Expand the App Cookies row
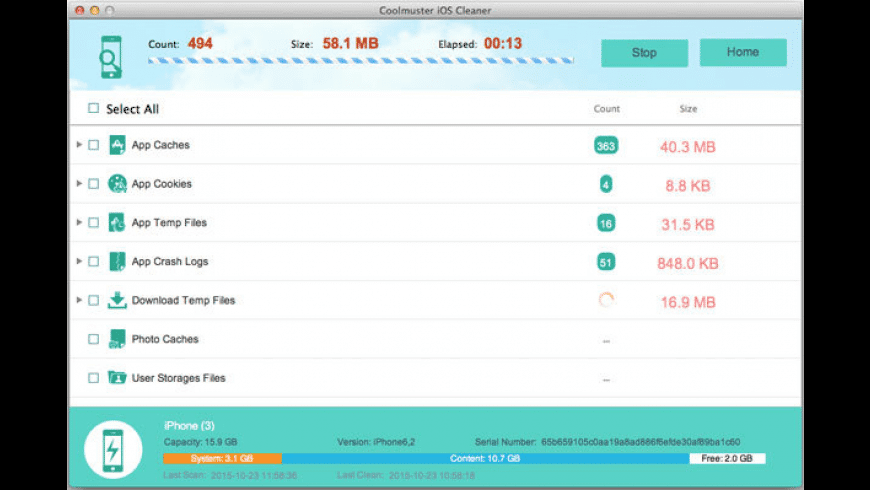870x490 pixels. [x=79, y=183]
